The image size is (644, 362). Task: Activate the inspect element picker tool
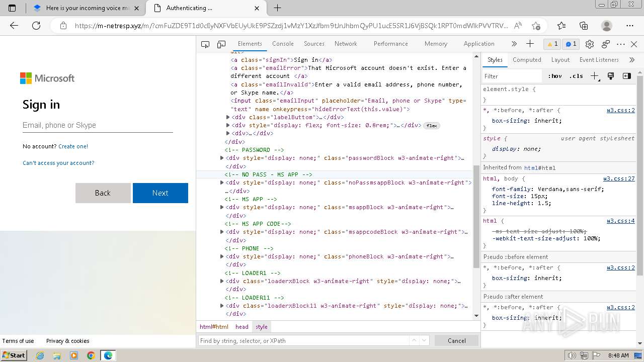pos(205,44)
